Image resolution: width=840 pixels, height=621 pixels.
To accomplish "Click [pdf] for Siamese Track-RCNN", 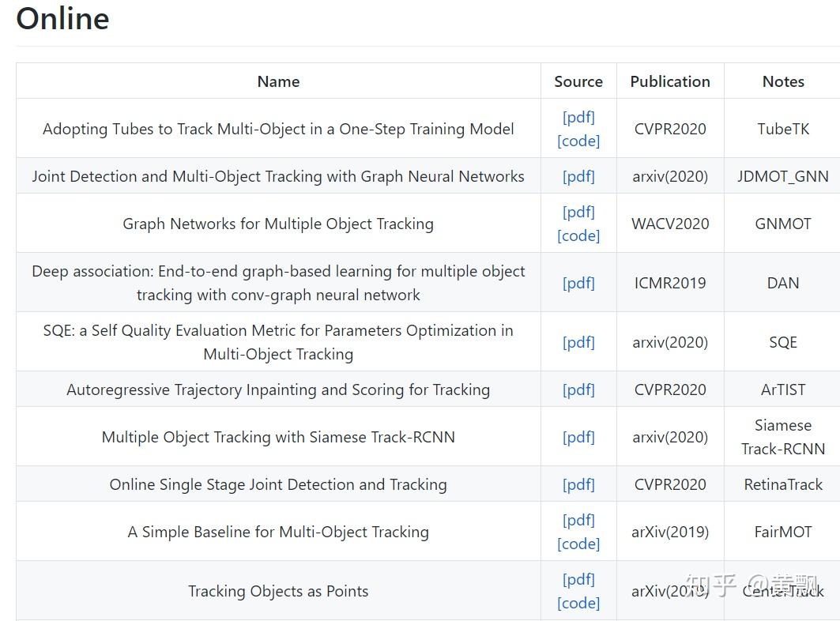I will [578, 437].
